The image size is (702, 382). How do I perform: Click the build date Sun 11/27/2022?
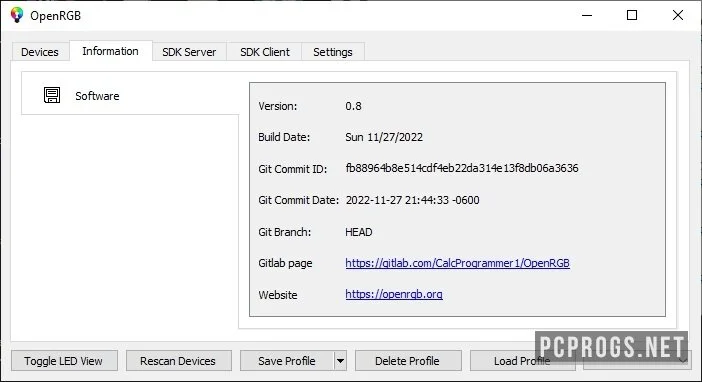click(x=384, y=137)
